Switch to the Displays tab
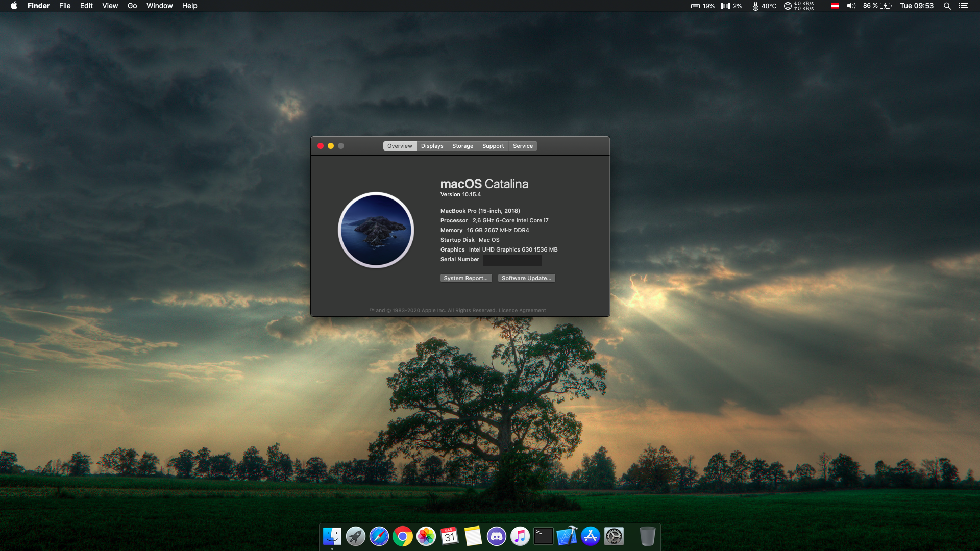The height and width of the screenshot is (551, 980). 432,146
